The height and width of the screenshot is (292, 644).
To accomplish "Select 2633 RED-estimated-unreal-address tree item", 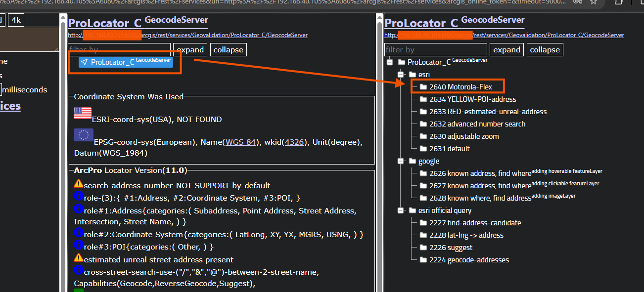I will click(x=488, y=112).
